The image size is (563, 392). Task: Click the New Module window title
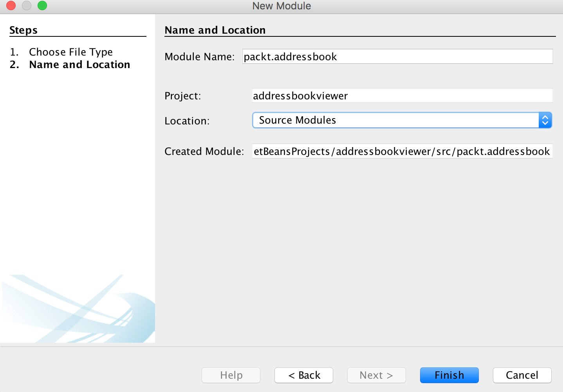point(281,6)
